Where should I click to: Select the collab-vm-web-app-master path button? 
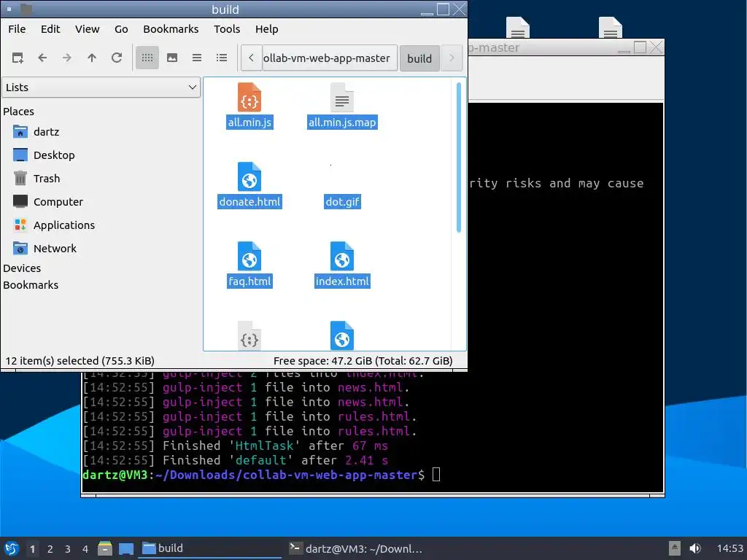tap(330, 58)
